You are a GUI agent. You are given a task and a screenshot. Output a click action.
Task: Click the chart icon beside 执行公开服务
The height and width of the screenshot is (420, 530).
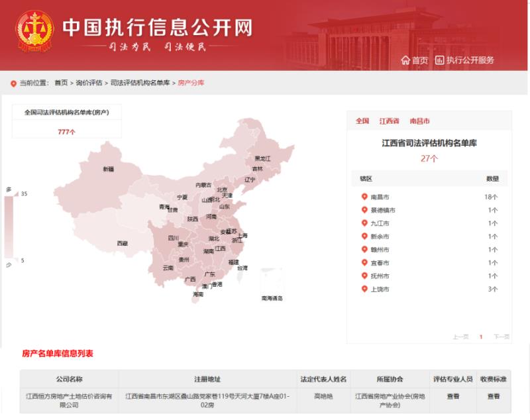point(439,60)
